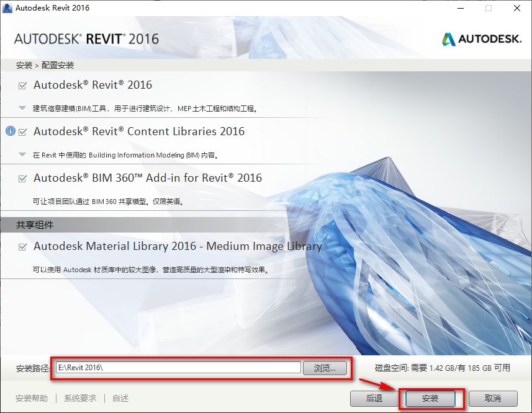Image resolution: width=532 pixels, height=413 pixels.
Task: Click the 后退 back button
Action: pos(373,399)
